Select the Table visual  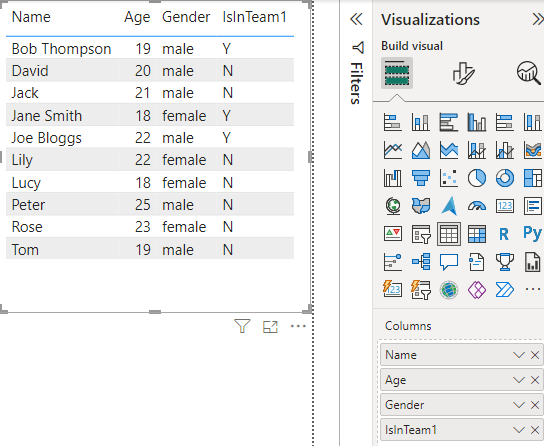point(449,234)
